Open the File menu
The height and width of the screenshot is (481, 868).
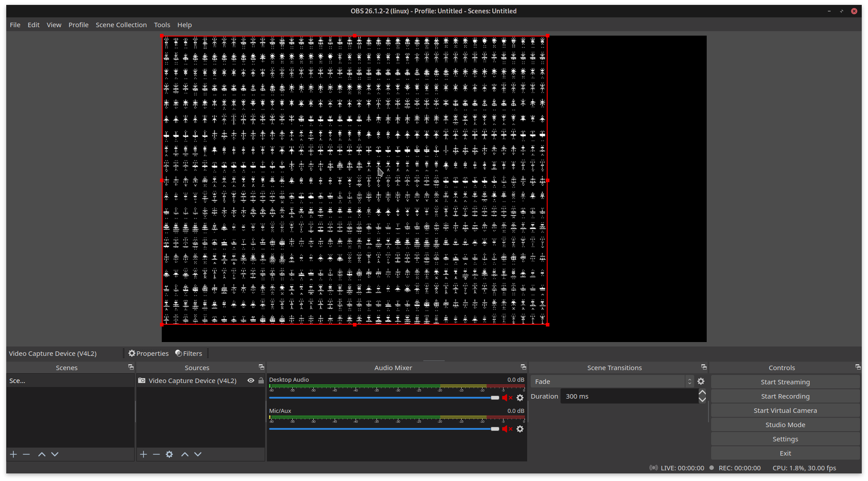click(15, 25)
